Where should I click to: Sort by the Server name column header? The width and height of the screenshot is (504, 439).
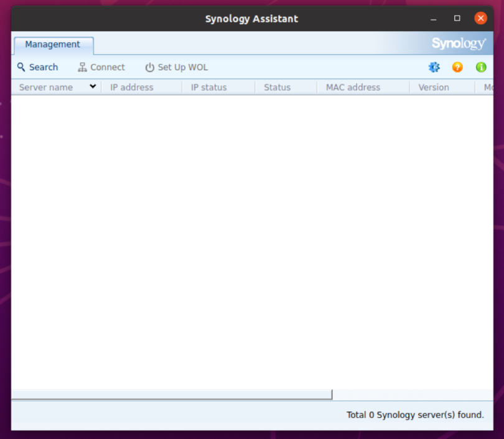(56, 87)
